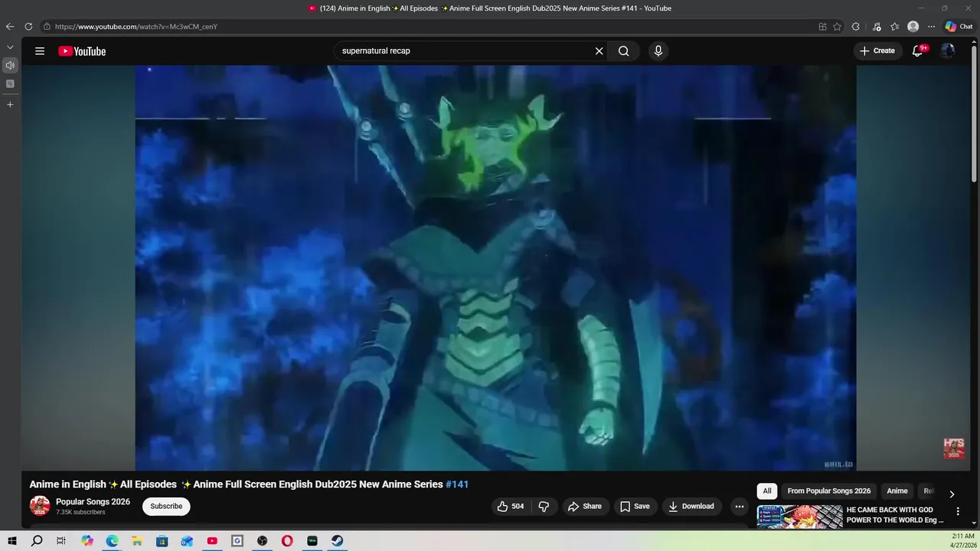Open the apps icon in the address bar
Viewport: 980px width, 551px height.
click(x=822, y=26)
